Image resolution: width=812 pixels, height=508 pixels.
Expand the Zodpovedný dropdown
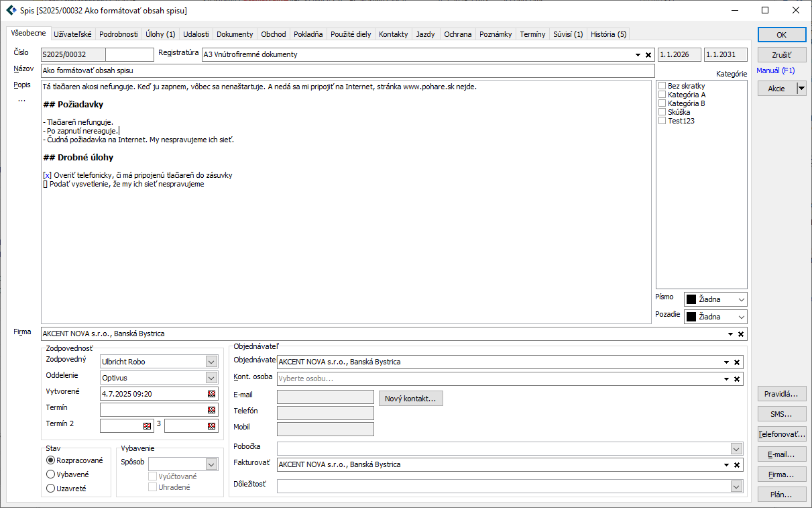(x=212, y=362)
